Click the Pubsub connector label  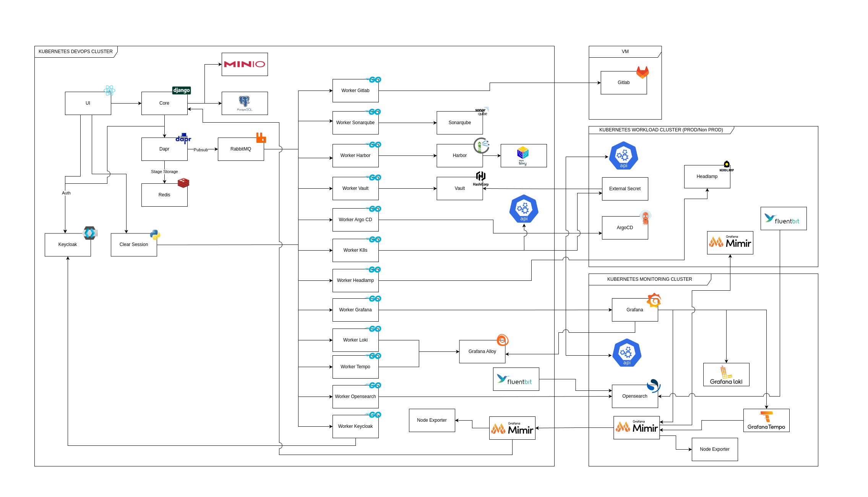201,150
